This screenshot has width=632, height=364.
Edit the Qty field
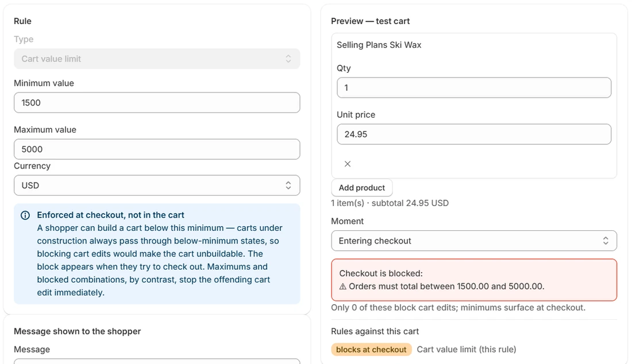coord(474,88)
